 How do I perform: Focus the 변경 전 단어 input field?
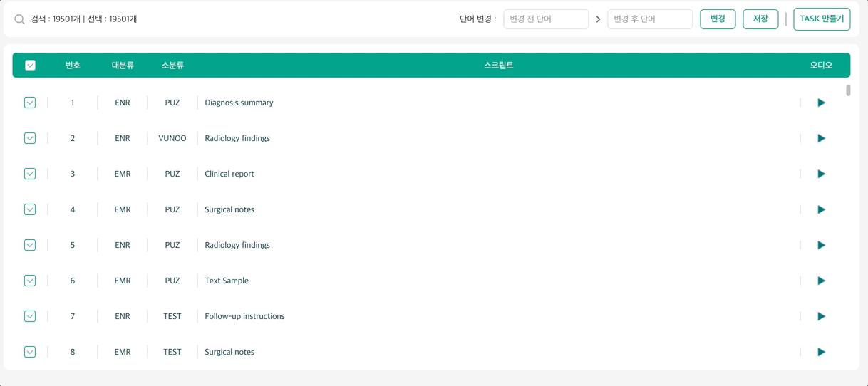(546, 19)
